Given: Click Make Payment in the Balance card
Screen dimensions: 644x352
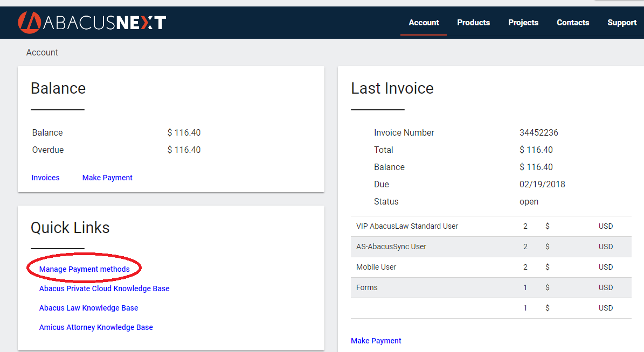Looking at the screenshot, I should click(107, 178).
